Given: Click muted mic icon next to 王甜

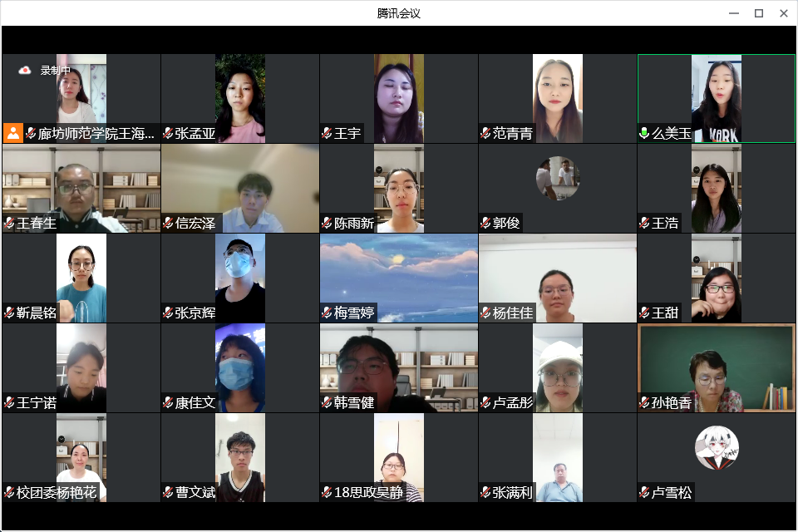Looking at the screenshot, I should [x=644, y=313].
